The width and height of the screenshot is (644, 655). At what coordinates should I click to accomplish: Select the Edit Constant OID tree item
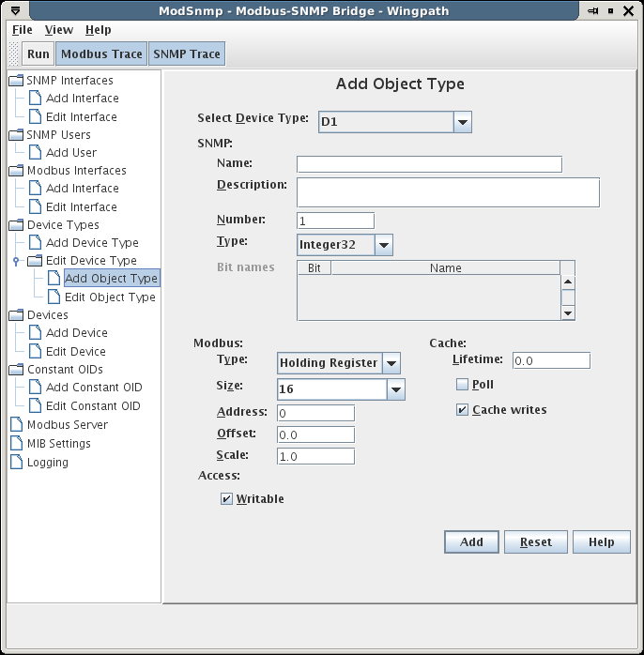coord(93,405)
